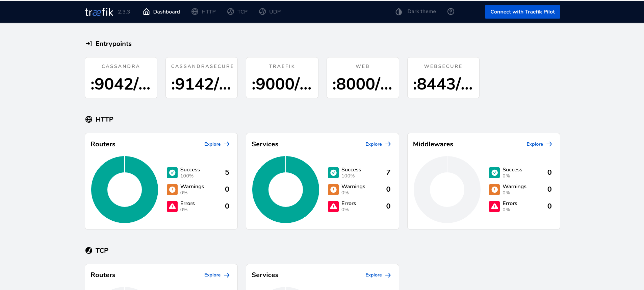Image resolution: width=644 pixels, height=290 pixels.
Task: Click the TCP section icon
Action: tap(89, 250)
